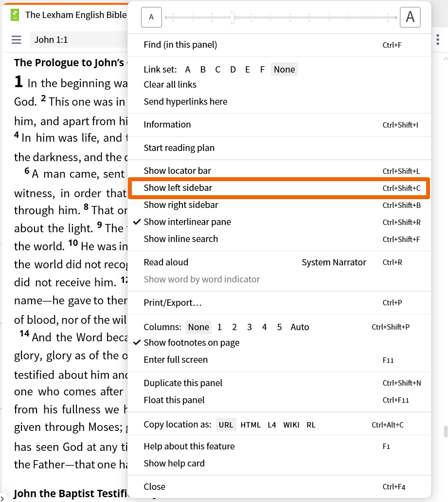Set columns to 3
This screenshot has height=502, width=448.
[x=250, y=327]
